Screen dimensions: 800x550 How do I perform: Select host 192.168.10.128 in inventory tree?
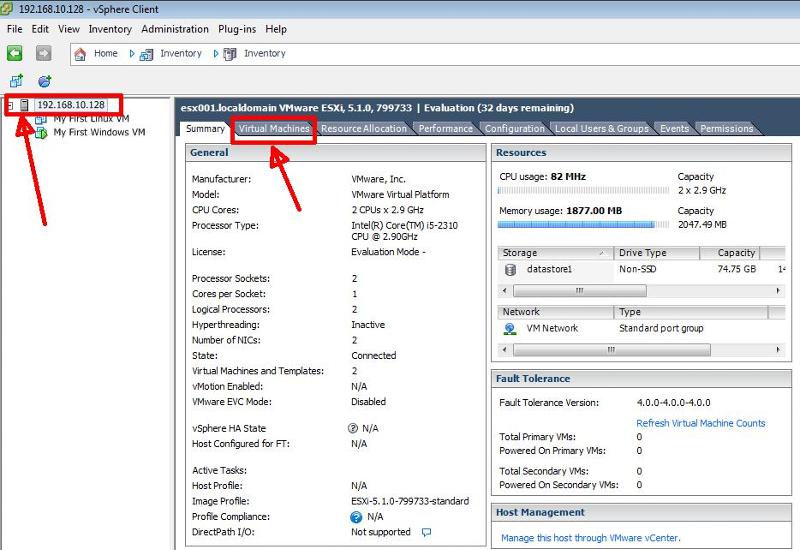pyautogui.click(x=71, y=105)
